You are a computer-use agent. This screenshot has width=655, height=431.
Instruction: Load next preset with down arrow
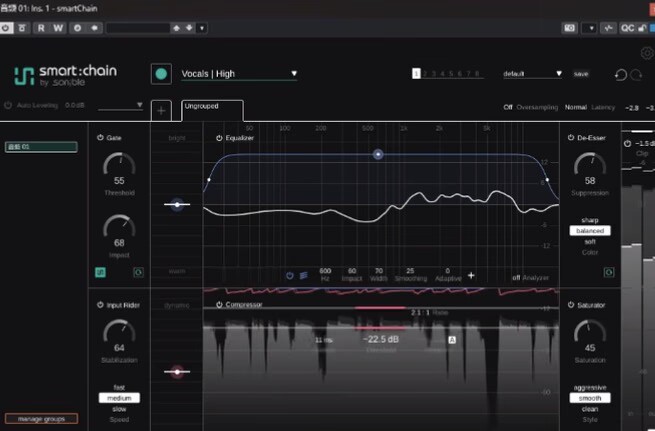click(189, 28)
